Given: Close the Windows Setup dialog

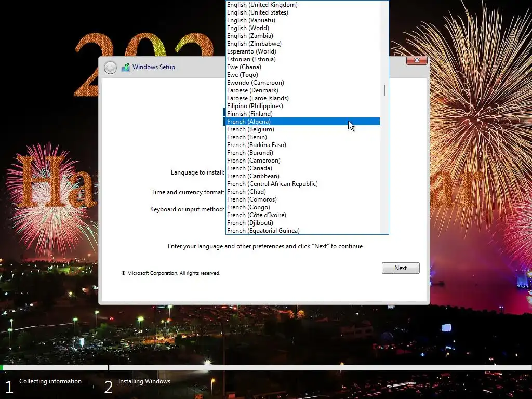Looking at the screenshot, I should [x=417, y=60].
